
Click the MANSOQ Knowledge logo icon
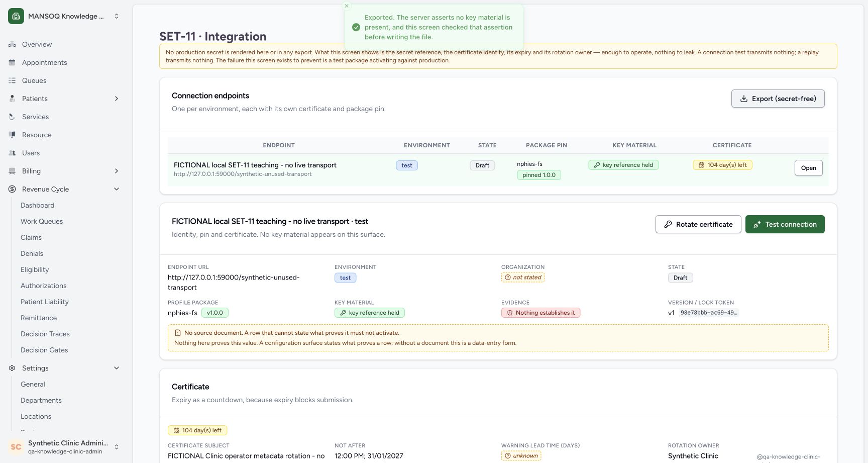coord(16,16)
